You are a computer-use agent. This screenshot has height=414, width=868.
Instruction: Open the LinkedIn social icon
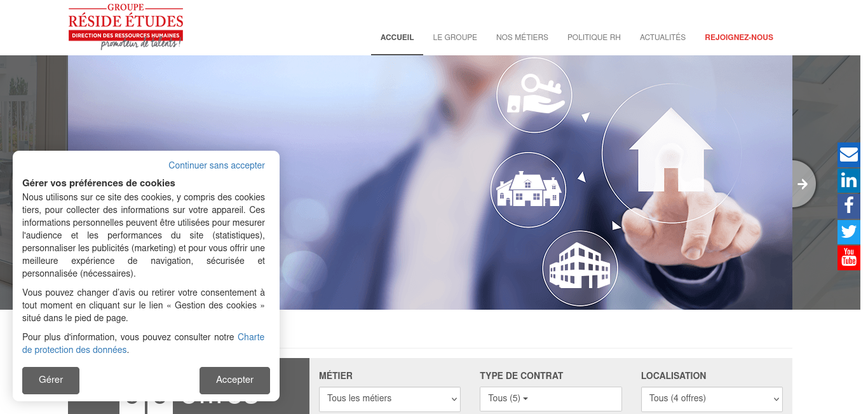click(849, 181)
